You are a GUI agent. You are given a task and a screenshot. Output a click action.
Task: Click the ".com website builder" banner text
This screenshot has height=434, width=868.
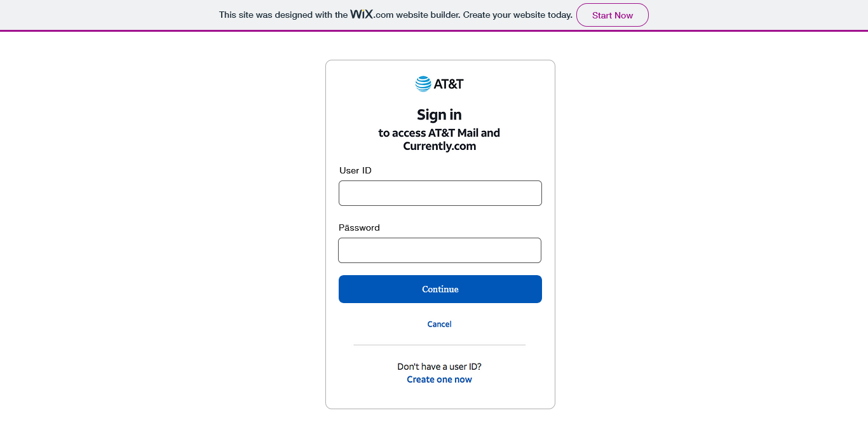417,15
